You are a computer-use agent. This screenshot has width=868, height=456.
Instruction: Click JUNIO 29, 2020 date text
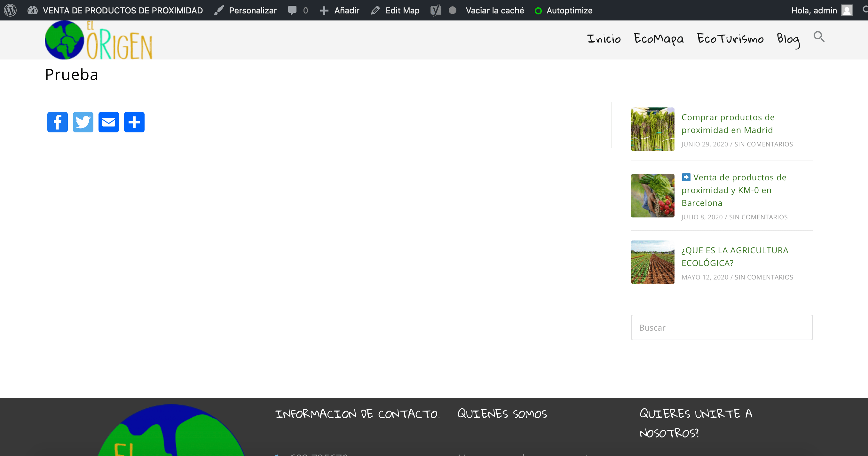[705, 144]
